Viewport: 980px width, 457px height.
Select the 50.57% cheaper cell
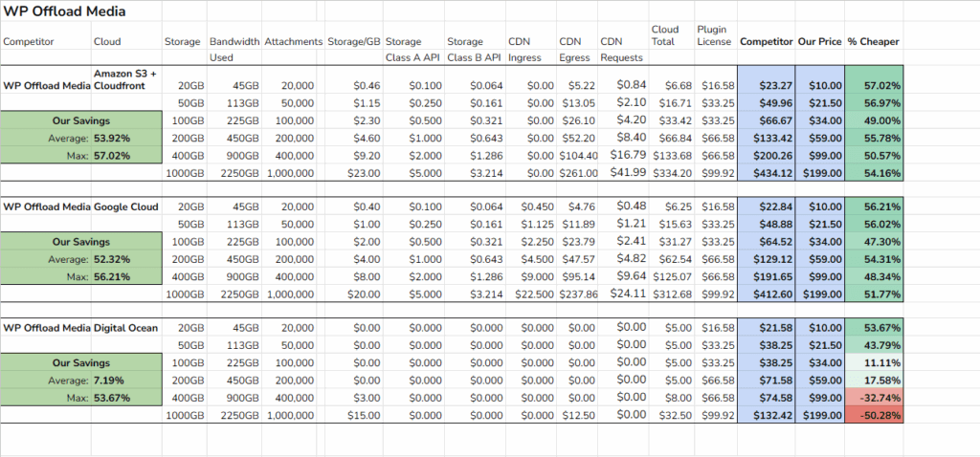(874, 156)
